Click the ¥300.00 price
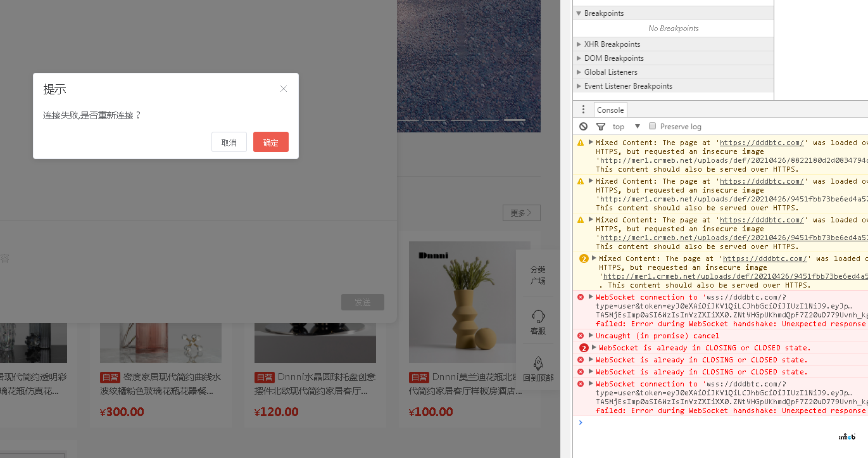The width and height of the screenshot is (868, 458). point(122,412)
